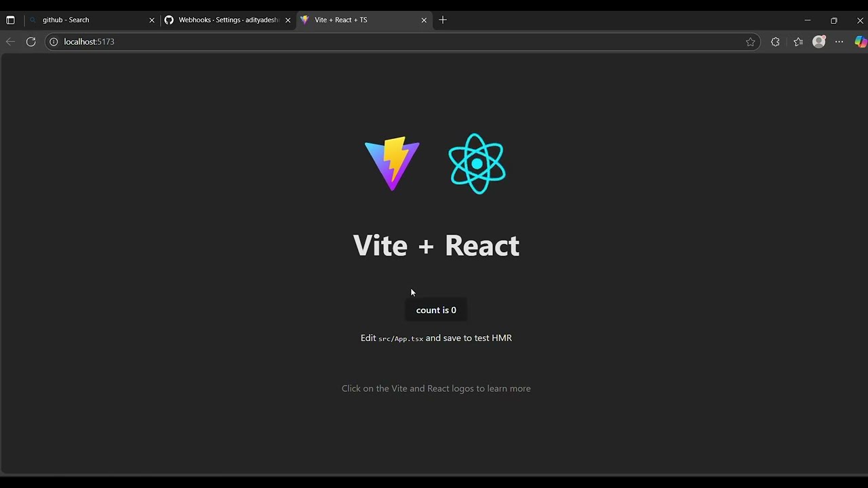The image size is (868, 488).
Task: Add this page to favorites star
Action: click(x=750, y=41)
